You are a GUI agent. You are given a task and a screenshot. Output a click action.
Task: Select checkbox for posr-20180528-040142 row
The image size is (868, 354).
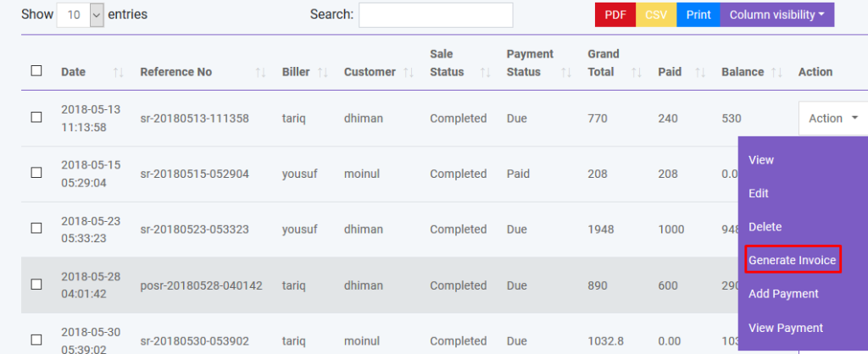36,285
